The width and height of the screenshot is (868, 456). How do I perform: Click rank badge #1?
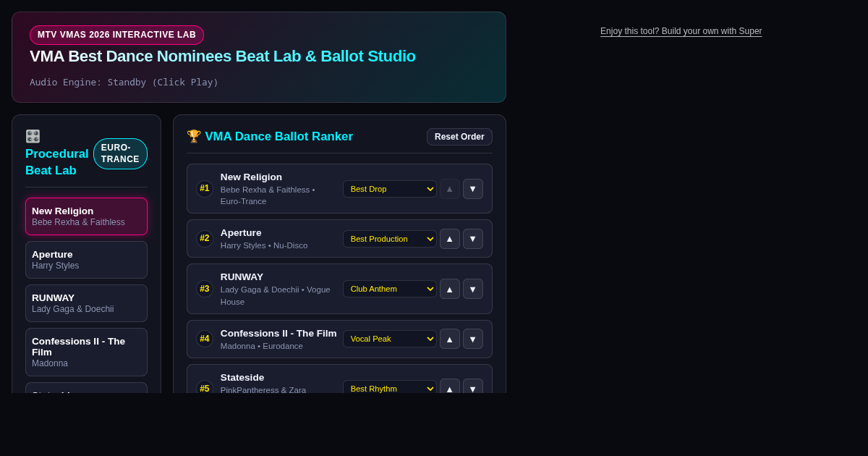point(205,189)
